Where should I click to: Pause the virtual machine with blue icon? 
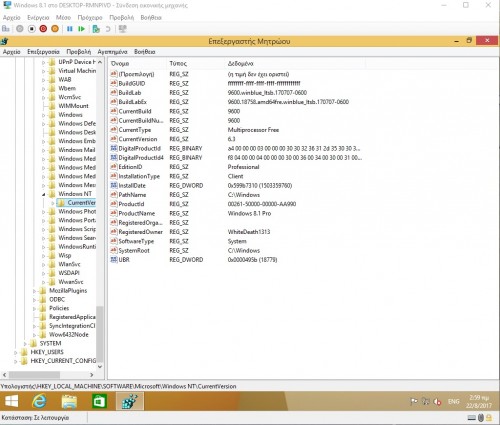(70, 29)
